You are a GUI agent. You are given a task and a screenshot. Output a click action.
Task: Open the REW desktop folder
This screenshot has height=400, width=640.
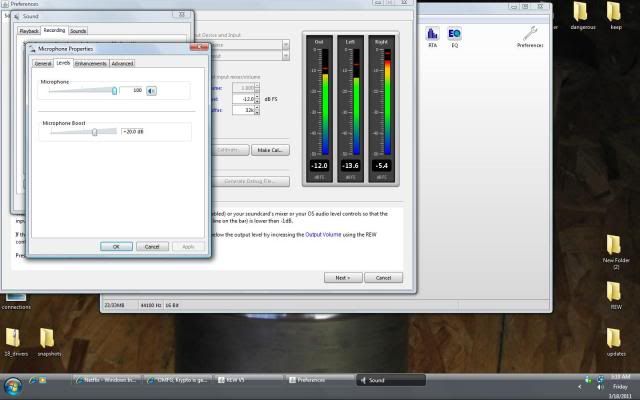[x=616, y=296]
